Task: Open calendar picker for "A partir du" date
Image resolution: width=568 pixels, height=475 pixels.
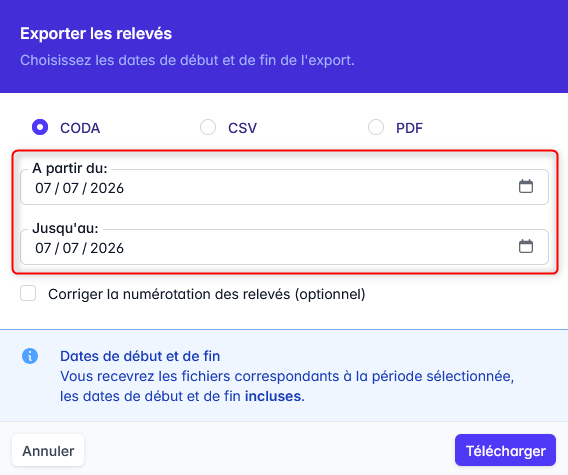Action: tap(526, 186)
